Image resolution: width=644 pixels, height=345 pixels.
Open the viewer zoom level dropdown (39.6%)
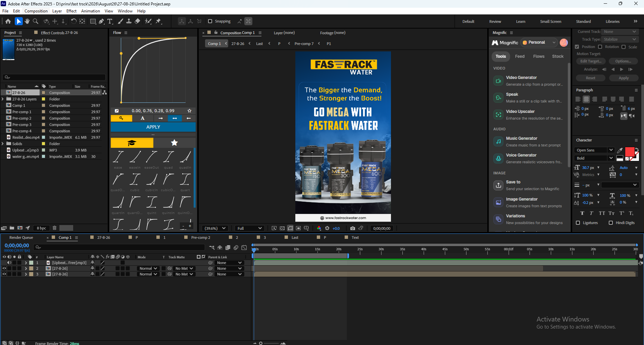(x=215, y=228)
